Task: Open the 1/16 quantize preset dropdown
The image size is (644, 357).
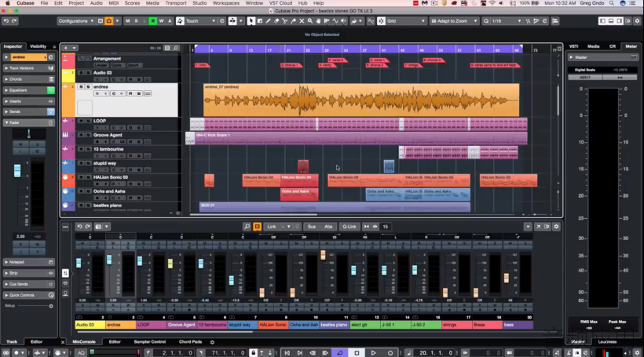Action: [x=507, y=21]
